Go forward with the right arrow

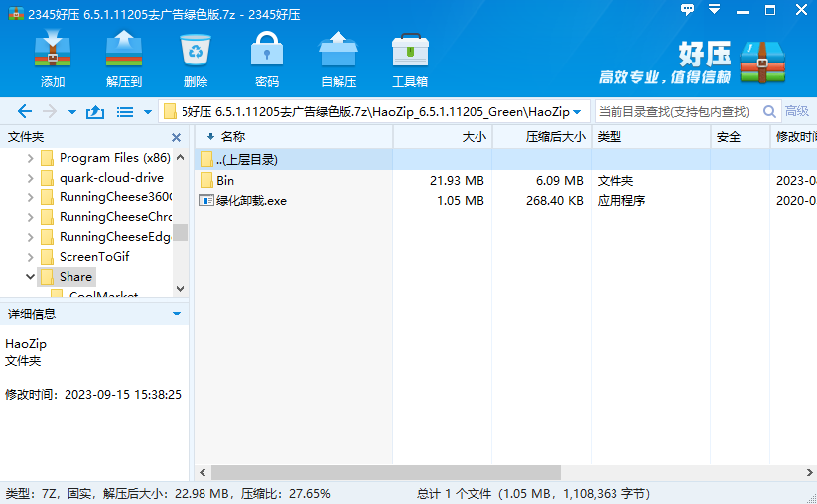click(50, 111)
